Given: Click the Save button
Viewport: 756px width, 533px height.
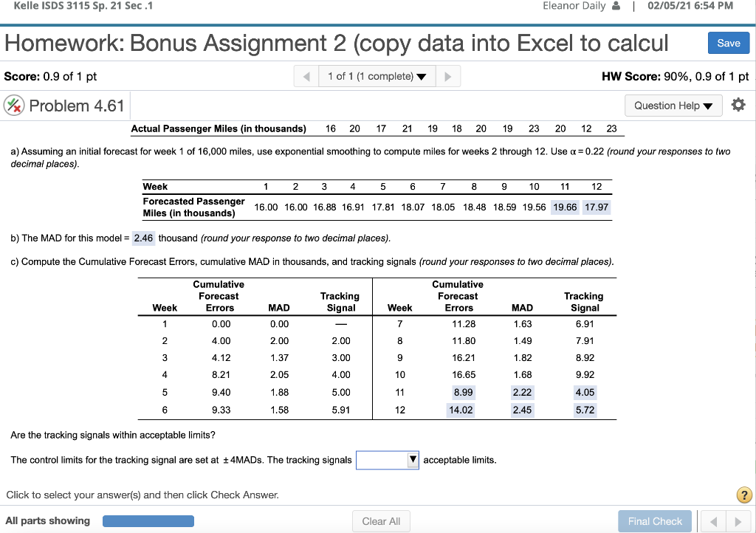Looking at the screenshot, I should point(729,43).
